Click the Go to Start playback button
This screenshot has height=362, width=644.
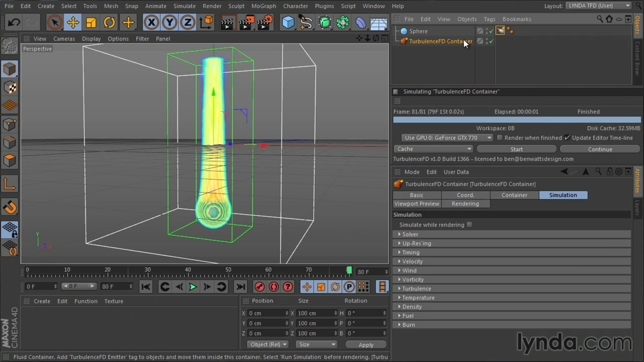point(146,287)
